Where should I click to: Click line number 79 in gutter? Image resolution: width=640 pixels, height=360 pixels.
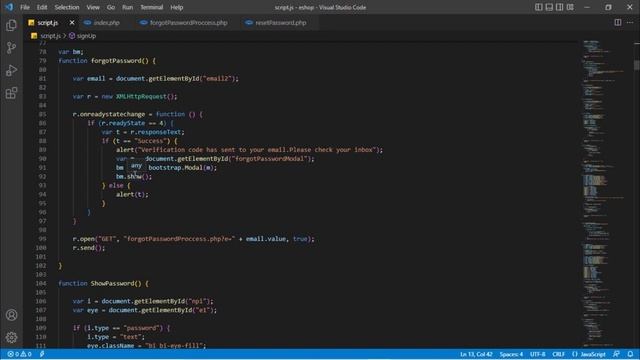click(x=42, y=61)
